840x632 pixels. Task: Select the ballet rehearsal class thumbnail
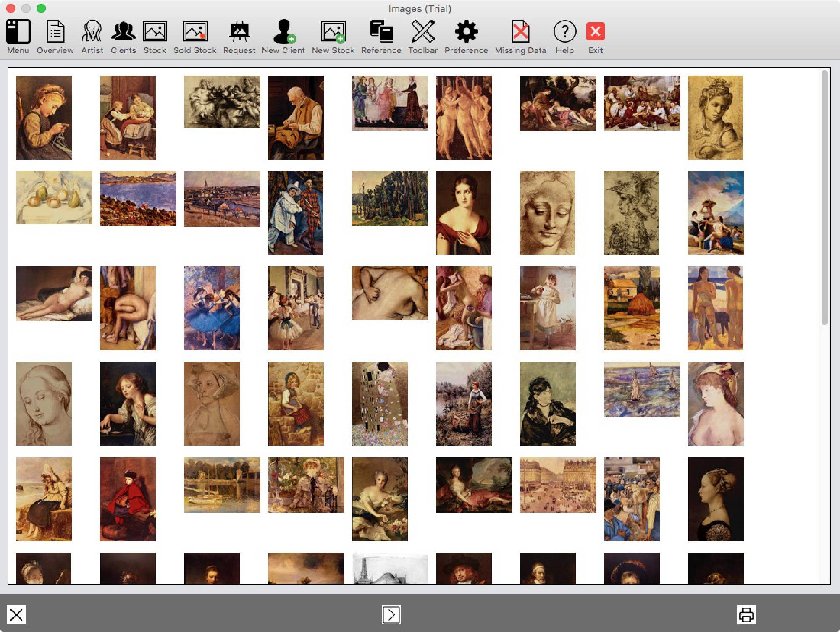pyautogui.click(x=296, y=308)
